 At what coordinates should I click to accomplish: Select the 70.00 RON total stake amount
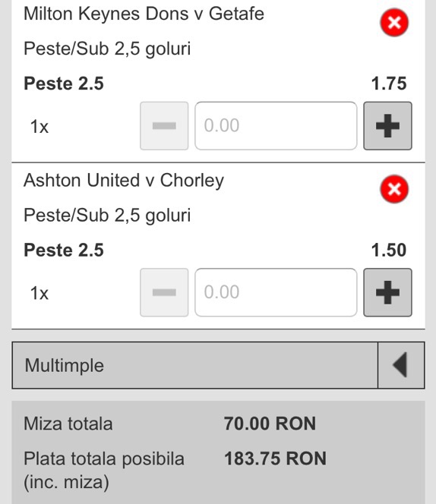pyautogui.click(x=270, y=424)
